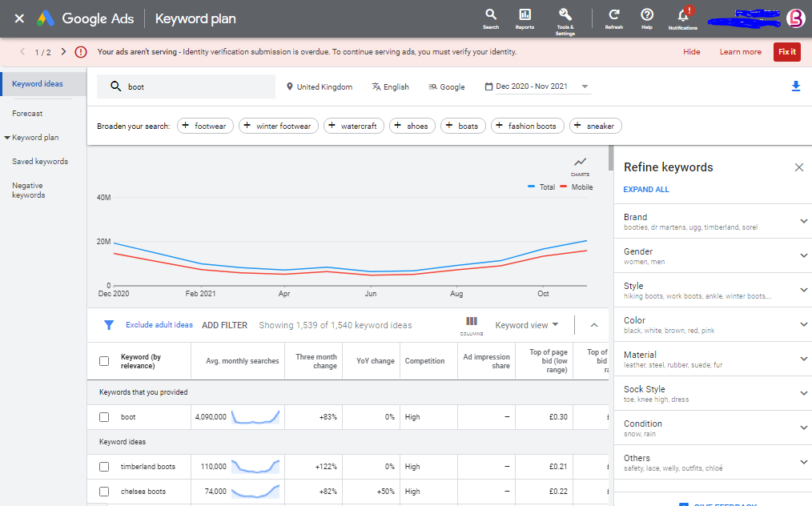The width and height of the screenshot is (812, 506).
Task: Open Saved keywords in the sidebar
Action: click(x=40, y=162)
